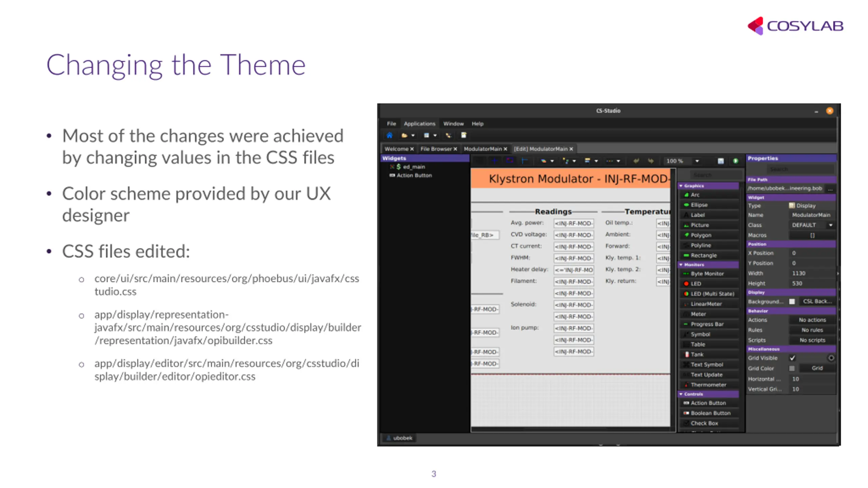Screen dimensions: 868x488
Task: Click the Width value field 1130
Action: coord(812,273)
